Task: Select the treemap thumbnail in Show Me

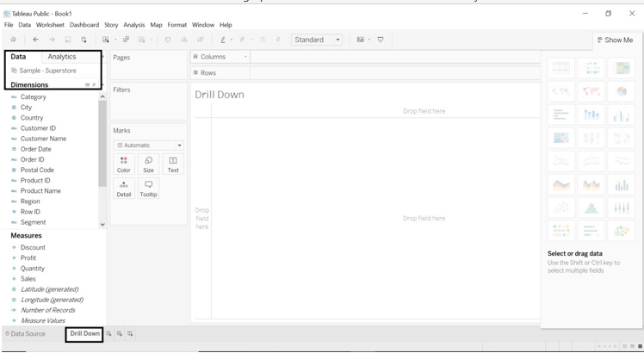Action: click(x=561, y=138)
